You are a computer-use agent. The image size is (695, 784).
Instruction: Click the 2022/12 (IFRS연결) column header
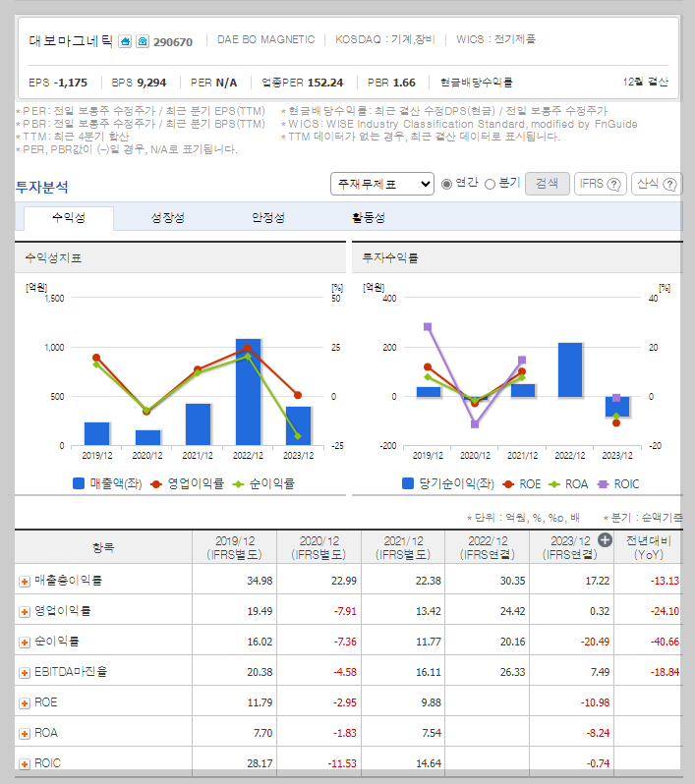488,547
